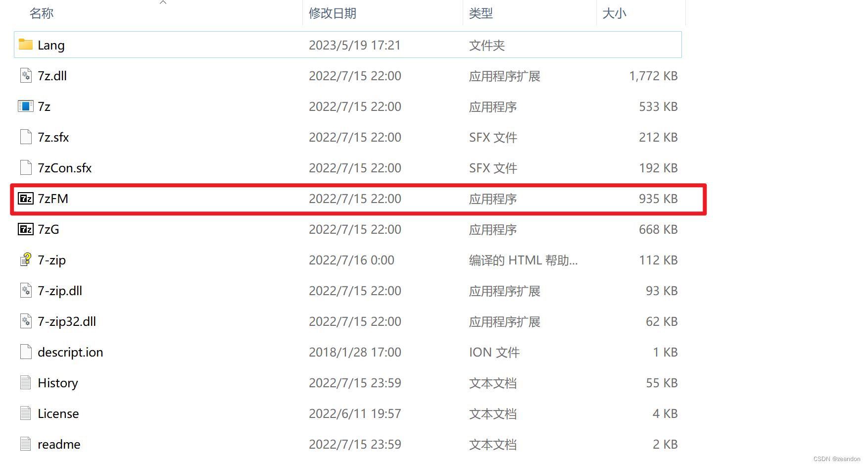Click the 4 KB size cell

665,414
